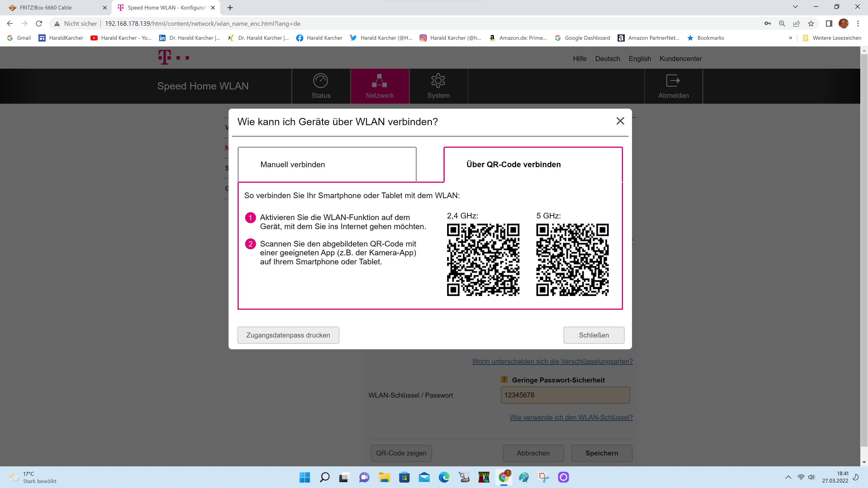Viewport: 868px width, 488px height.
Task: Click the Telekom T logo
Action: [x=165, y=57]
